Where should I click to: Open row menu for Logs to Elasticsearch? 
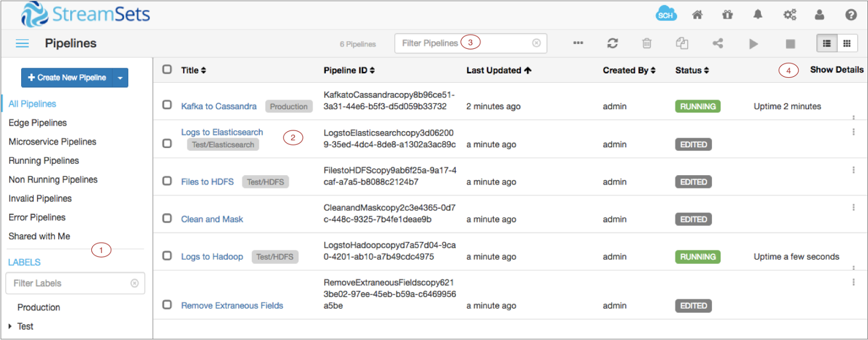click(x=853, y=132)
